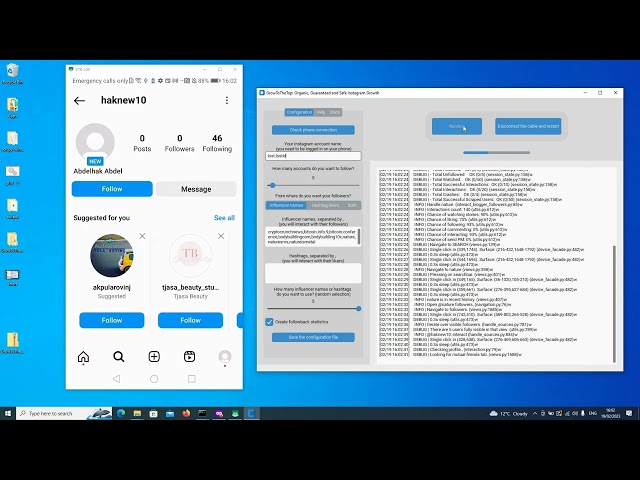Toggle Create followback statistics checkbox
Viewport: 640px width, 480px height.
pos(269,322)
